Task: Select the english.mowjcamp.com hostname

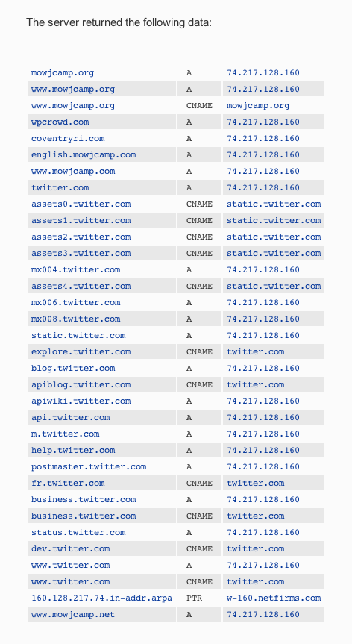Action: pyautogui.click(x=84, y=154)
